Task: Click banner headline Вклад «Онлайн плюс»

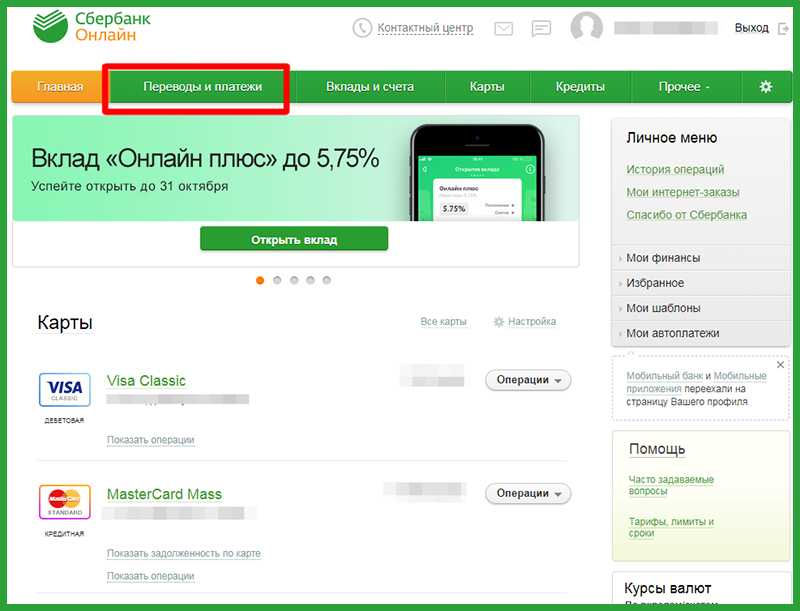Action: pyautogui.click(x=205, y=158)
